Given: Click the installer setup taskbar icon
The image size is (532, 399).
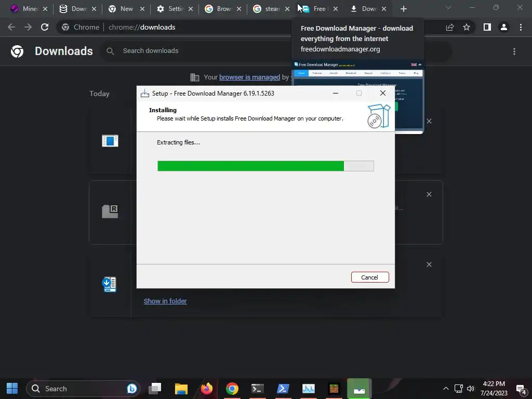Looking at the screenshot, I should point(360,389).
